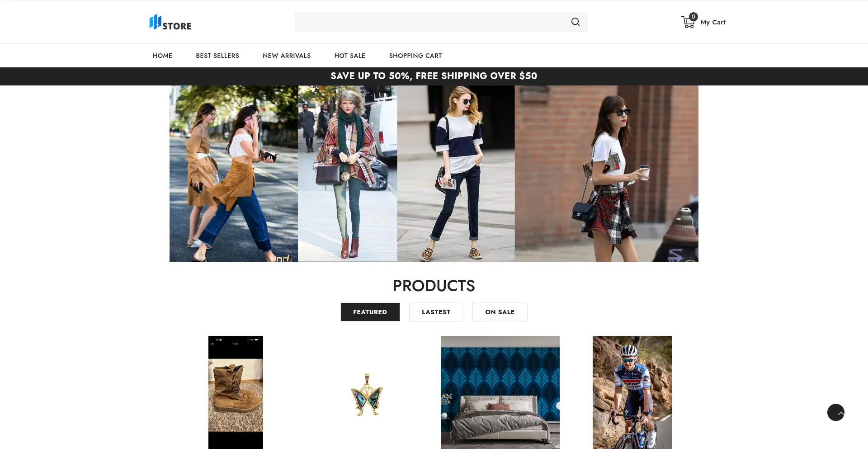Open the SHOPPING CART menu item

pyautogui.click(x=415, y=56)
